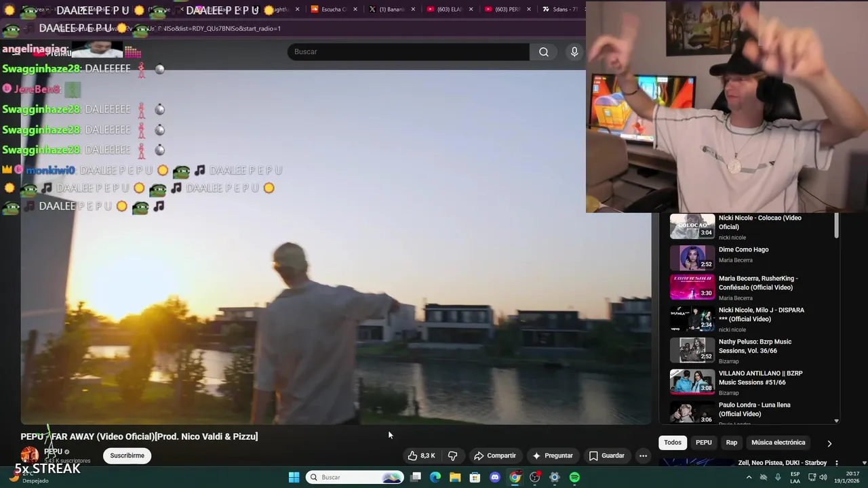
Task: Switch to Chrome in taskbar
Action: click(515, 477)
